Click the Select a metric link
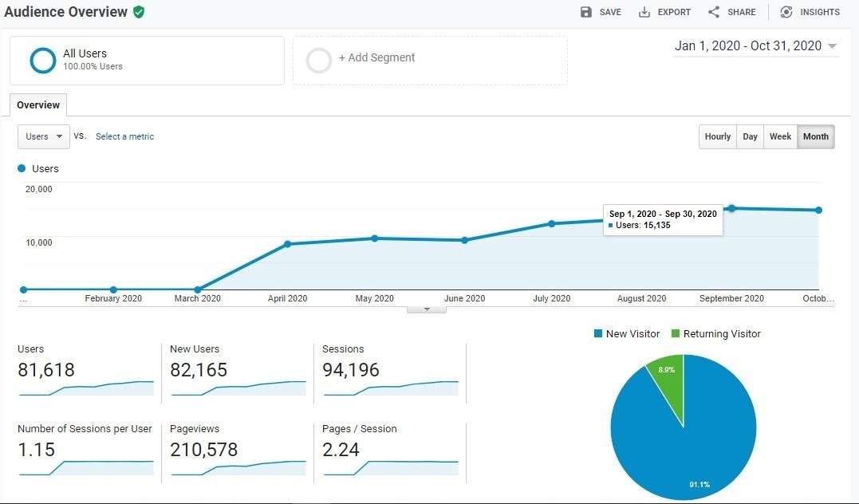Image resolution: width=859 pixels, height=504 pixels. pyautogui.click(x=124, y=136)
